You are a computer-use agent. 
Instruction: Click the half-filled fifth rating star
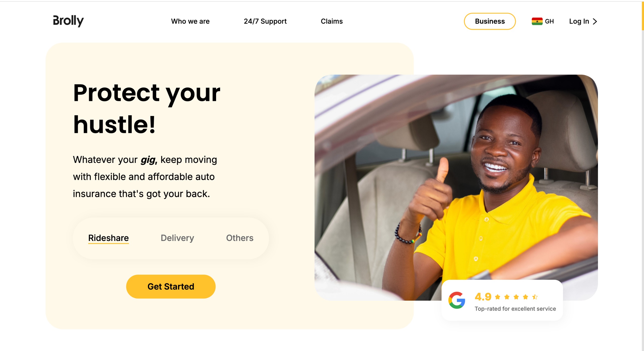(x=535, y=297)
